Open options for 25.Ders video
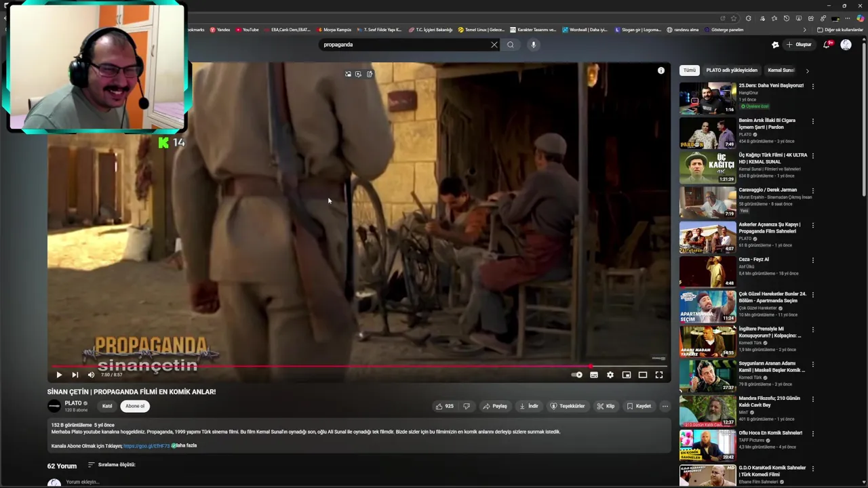Viewport: 868px width, 488px height. [812, 86]
